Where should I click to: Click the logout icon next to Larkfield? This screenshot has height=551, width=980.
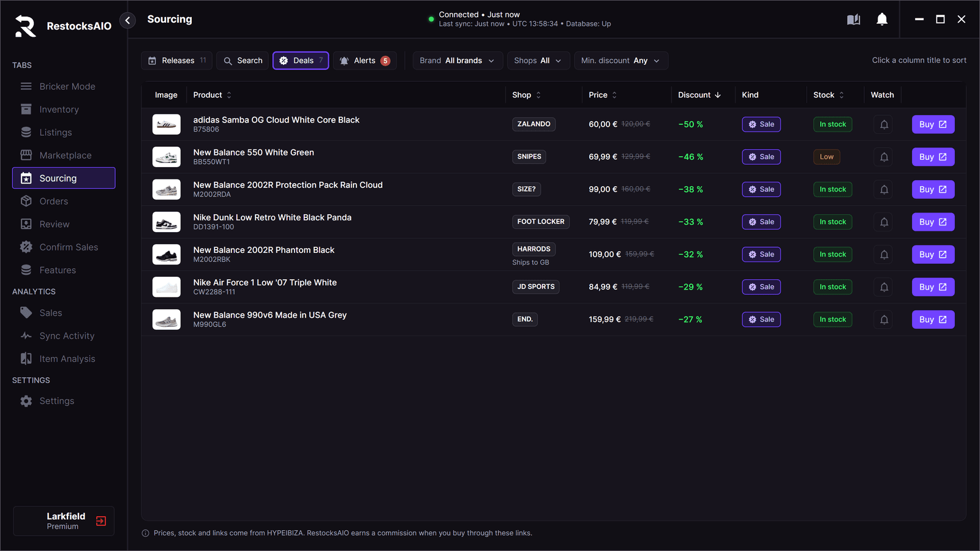(x=101, y=521)
